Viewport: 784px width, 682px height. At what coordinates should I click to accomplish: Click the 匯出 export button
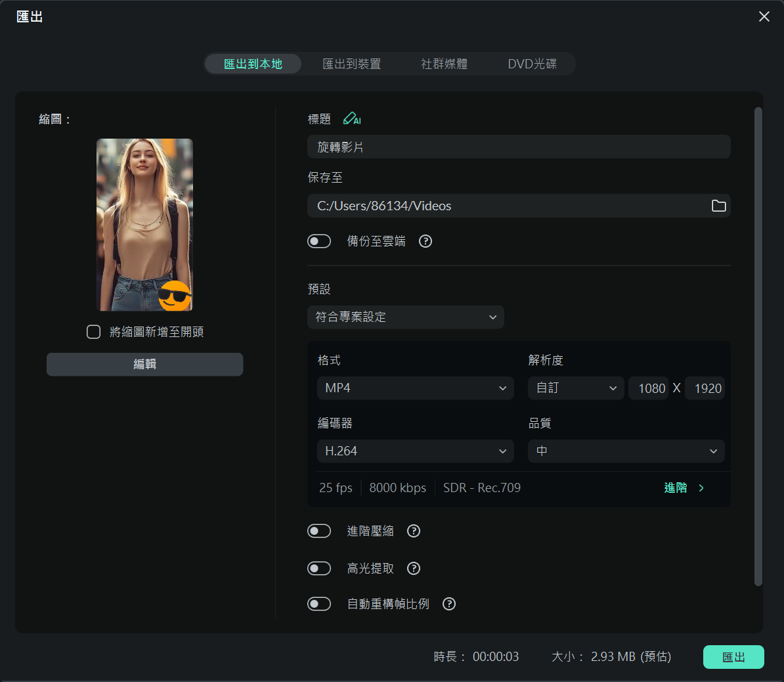click(x=733, y=656)
